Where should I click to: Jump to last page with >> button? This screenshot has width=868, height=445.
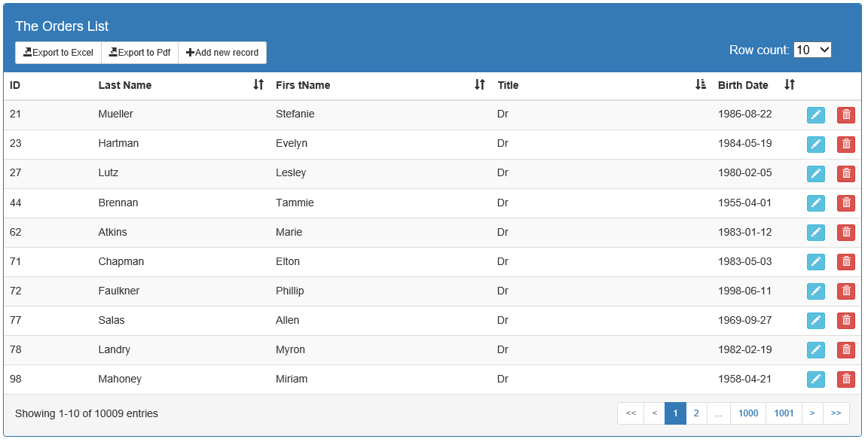[x=836, y=413]
